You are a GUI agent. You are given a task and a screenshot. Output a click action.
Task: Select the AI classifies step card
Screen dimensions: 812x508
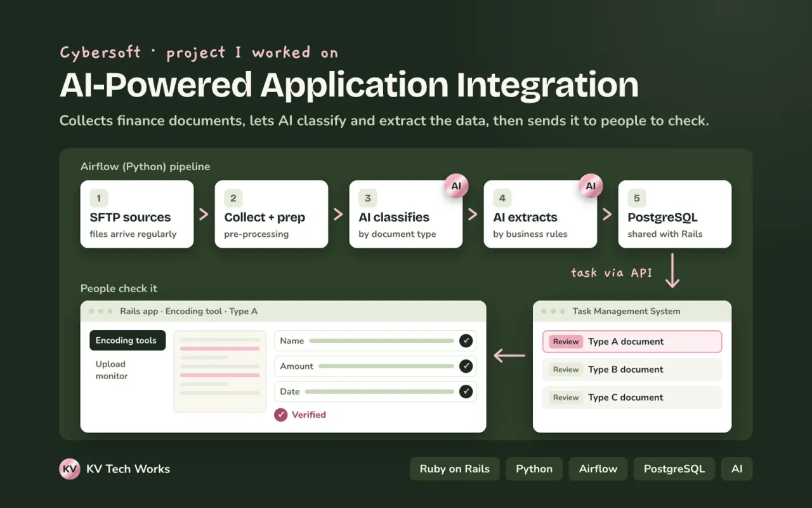tap(406, 214)
